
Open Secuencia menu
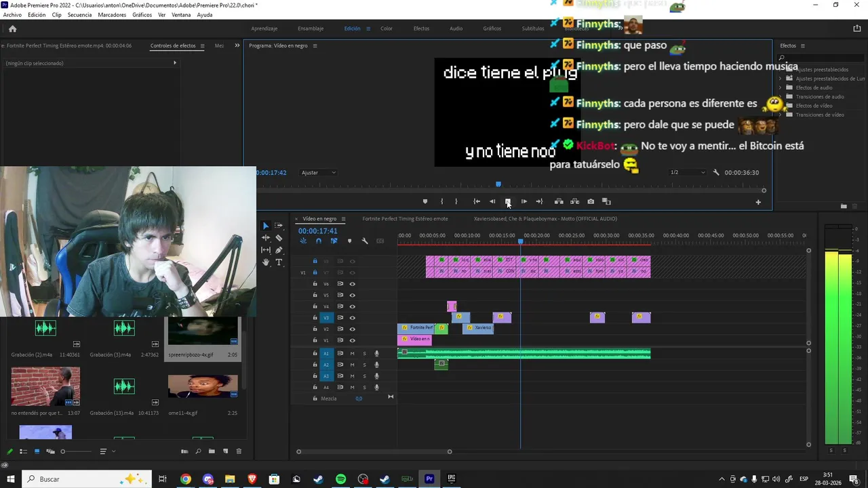[79, 14]
